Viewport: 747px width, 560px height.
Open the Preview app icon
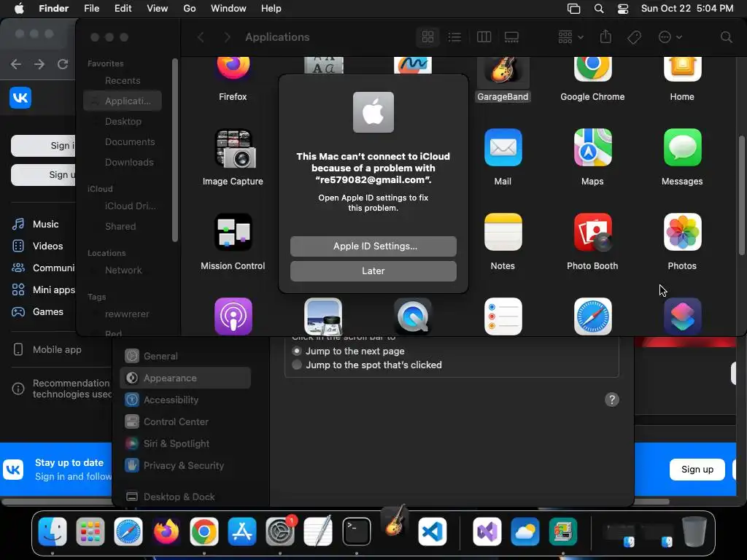tap(323, 316)
